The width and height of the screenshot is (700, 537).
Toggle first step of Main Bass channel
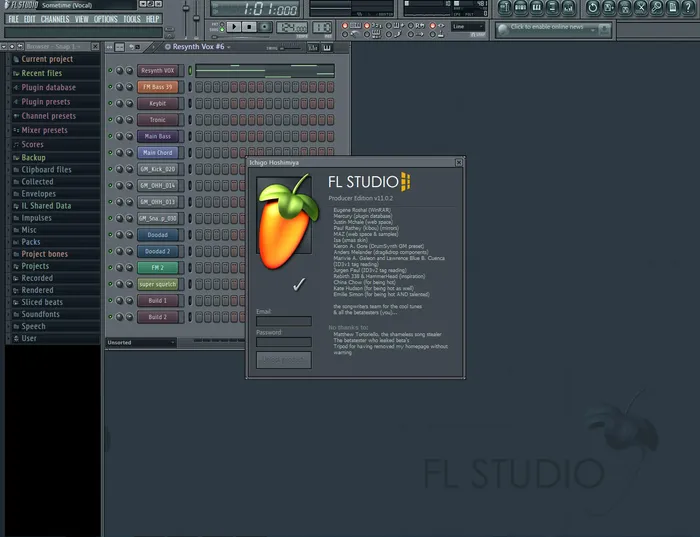(x=199, y=136)
